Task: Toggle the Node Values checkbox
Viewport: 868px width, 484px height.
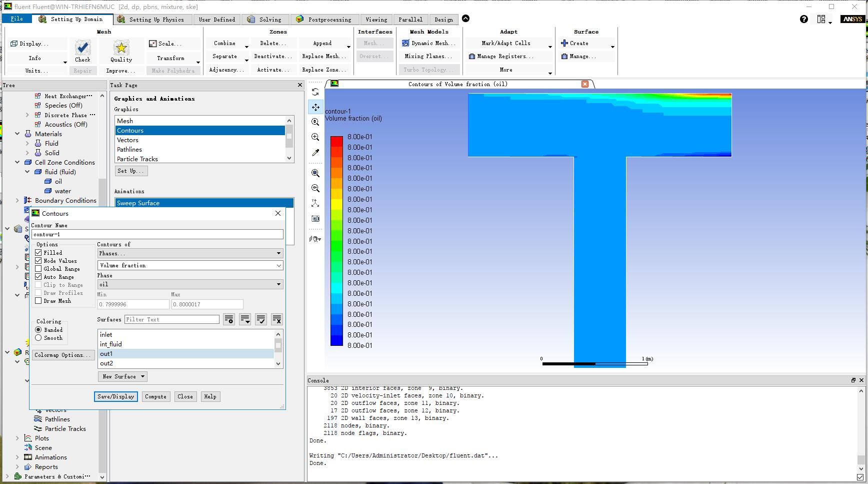Action: [x=38, y=261]
